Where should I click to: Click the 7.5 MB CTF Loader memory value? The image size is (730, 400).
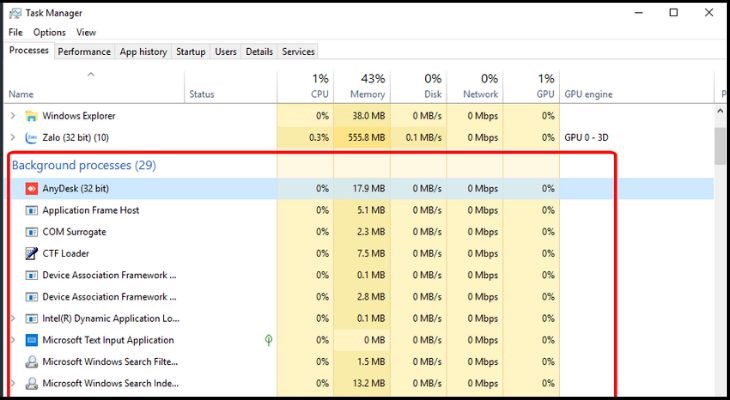click(371, 253)
